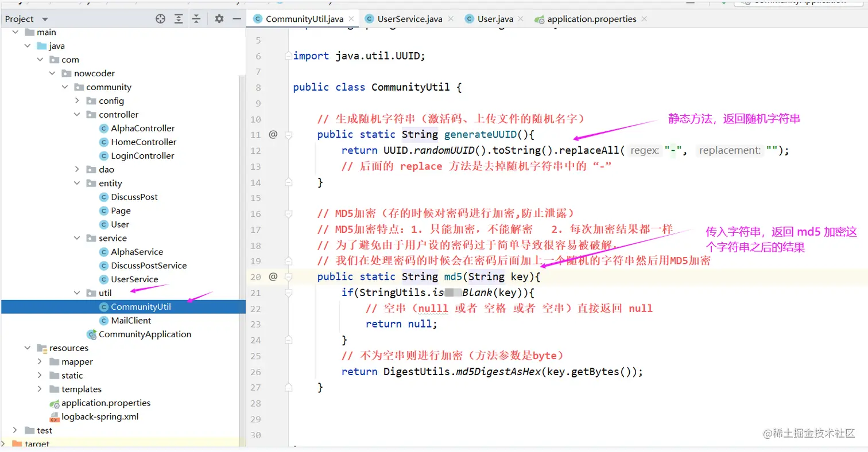Open HomeController class in tree
This screenshot has width=868, height=452.
[x=138, y=142]
